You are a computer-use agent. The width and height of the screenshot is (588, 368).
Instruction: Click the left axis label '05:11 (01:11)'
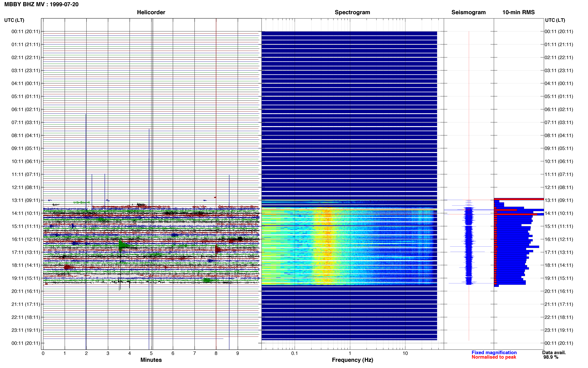26,96
